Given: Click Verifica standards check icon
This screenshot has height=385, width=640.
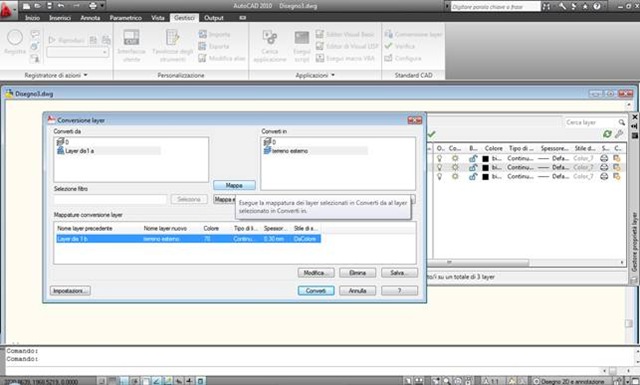Looking at the screenshot, I should coord(388,46).
